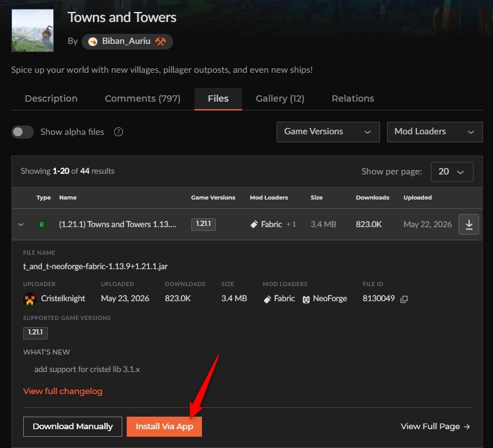Click the Downloads column header
Image resolution: width=493 pixels, height=448 pixels.
373,198
